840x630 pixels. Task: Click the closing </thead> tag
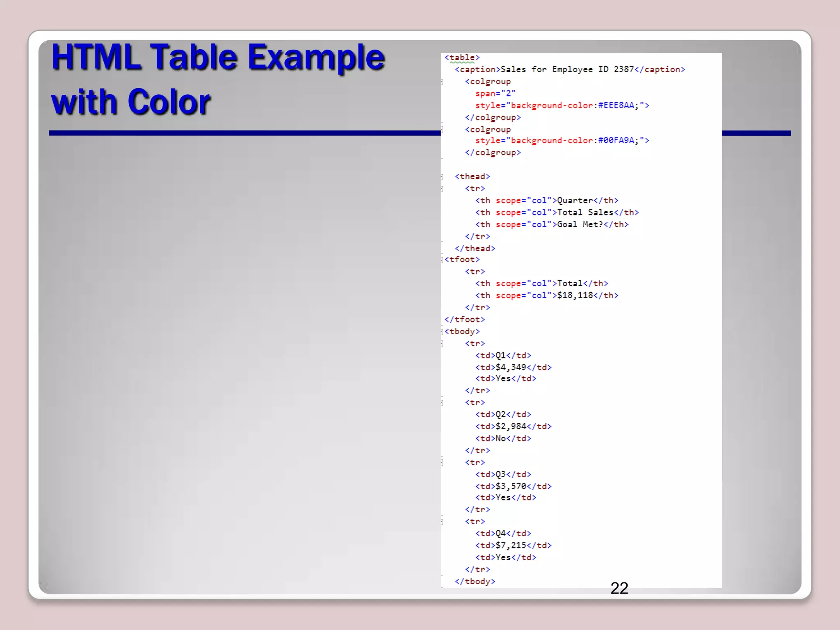point(475,248)
